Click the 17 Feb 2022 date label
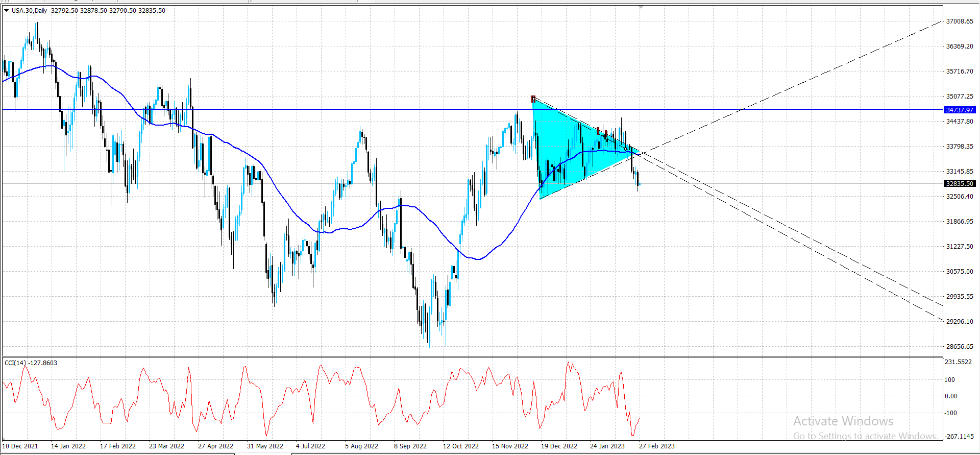This screenshot has height=455, width=980. coord(118,446)
